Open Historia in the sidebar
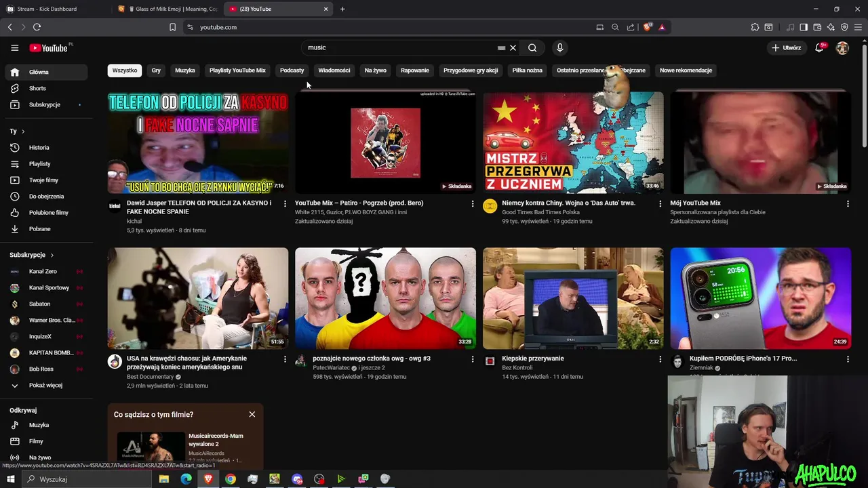This screenshot has width=868, height=488. click(x=46, y=147)
